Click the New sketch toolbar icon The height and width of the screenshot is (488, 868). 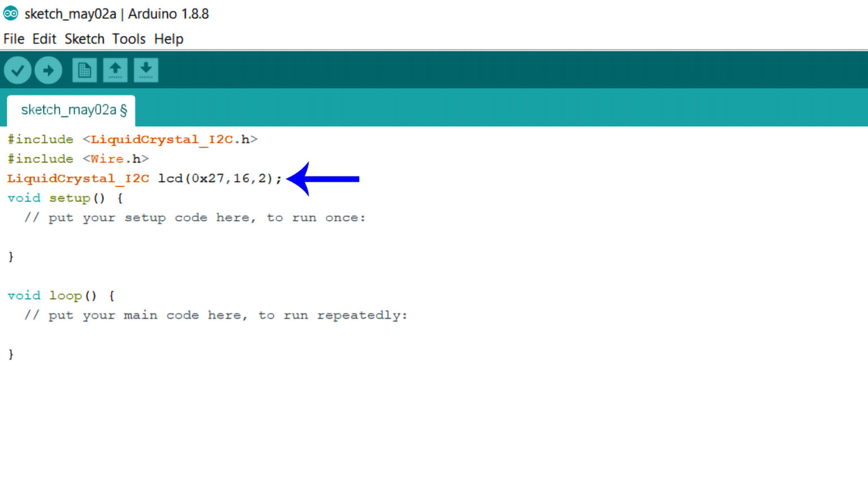[84, 69]
